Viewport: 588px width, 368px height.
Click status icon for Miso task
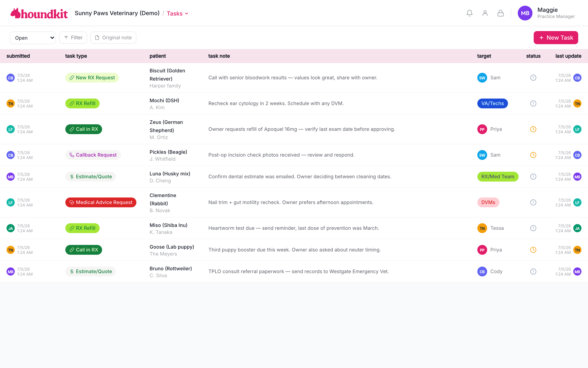pyautogui.click(x=533, y=228)
